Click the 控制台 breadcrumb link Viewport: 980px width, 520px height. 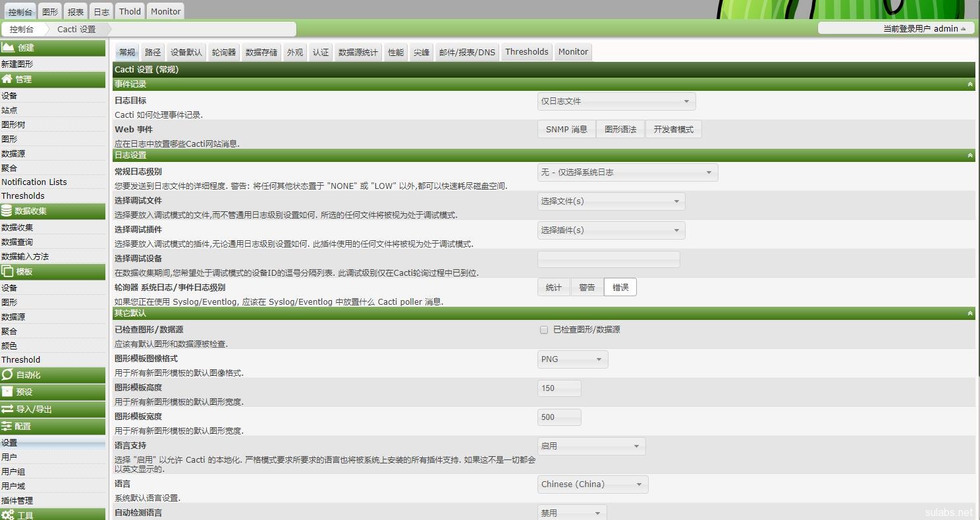[22, 29]
